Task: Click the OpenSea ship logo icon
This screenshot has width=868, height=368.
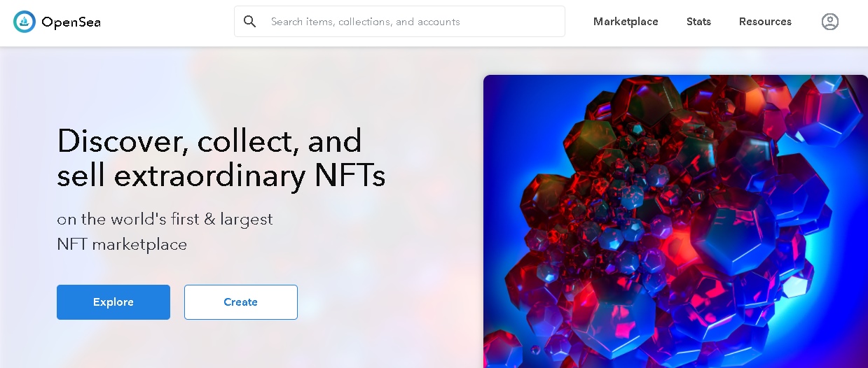Action: click(x=25, y=22)
